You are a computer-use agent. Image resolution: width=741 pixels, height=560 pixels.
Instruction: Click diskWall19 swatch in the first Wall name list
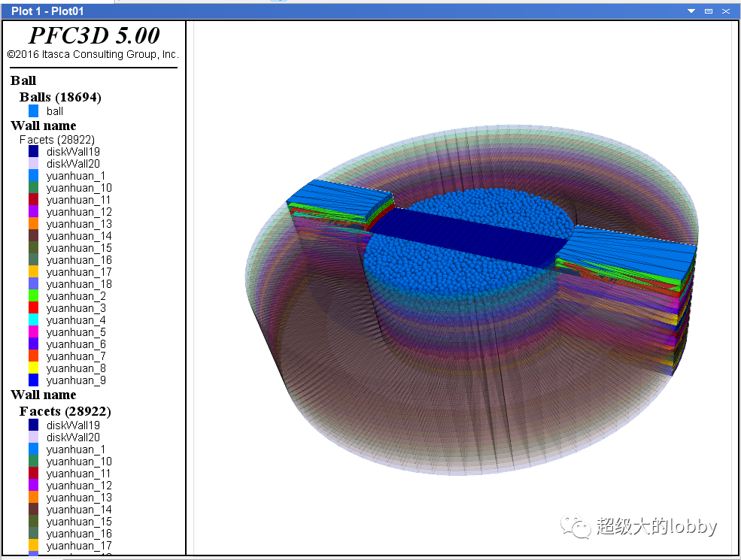[x=34, y=151]
